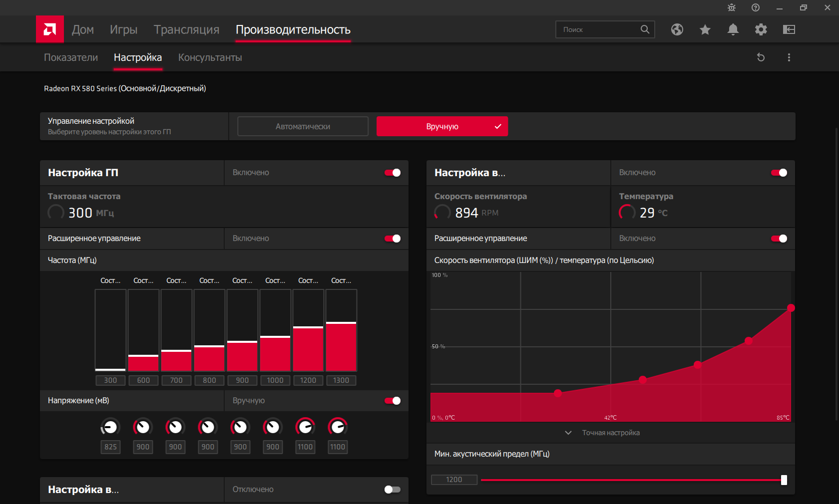The image size is (839, 504).
Task: Click the Вручную button
Action: pos(442,126)
